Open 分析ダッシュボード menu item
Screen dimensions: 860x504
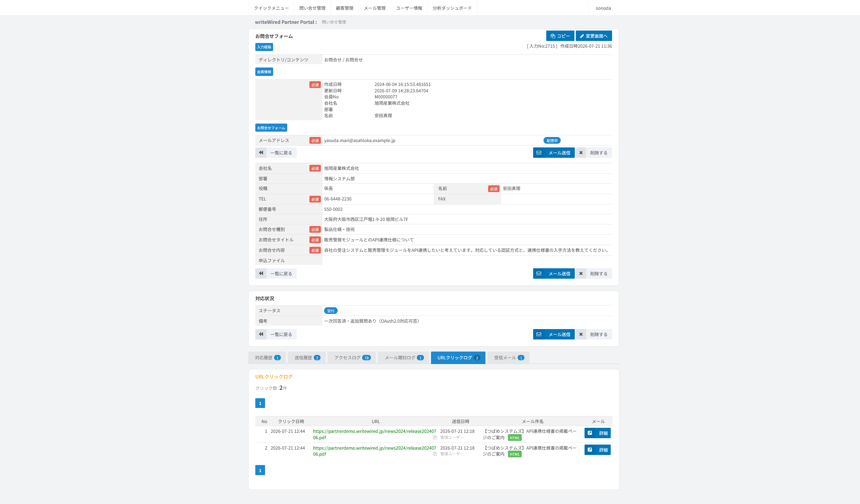(452, 8)
